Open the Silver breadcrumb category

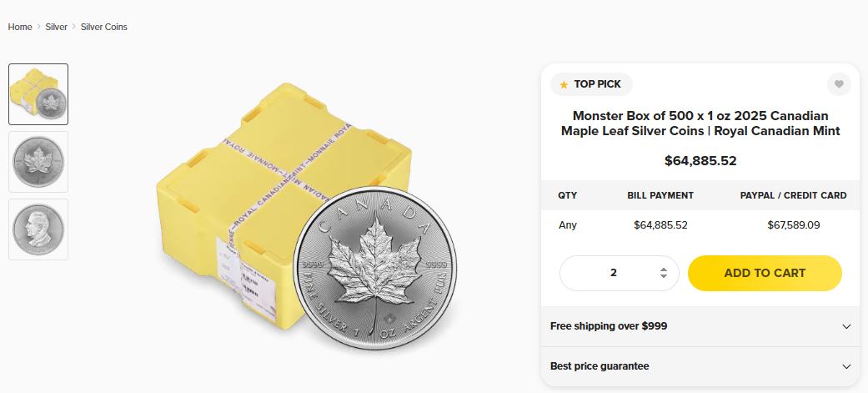[57, 27]
